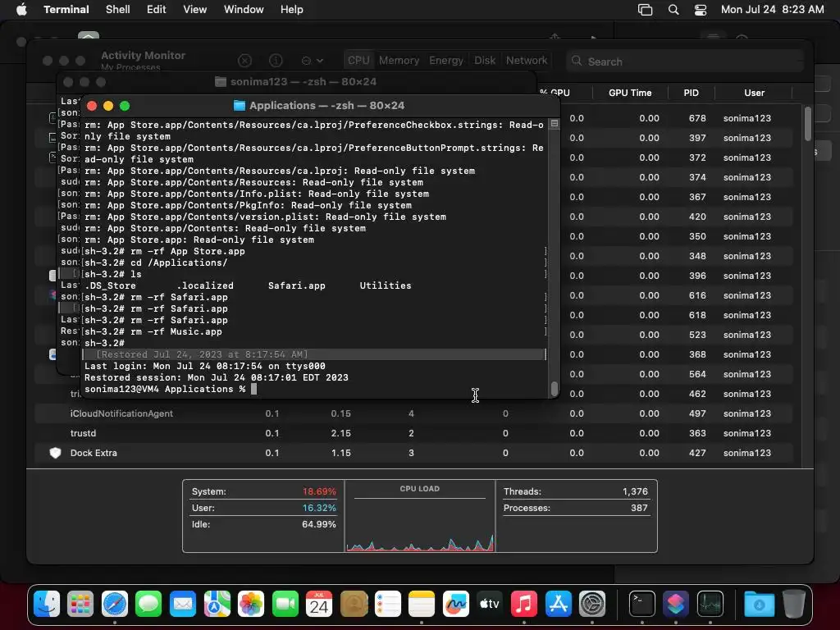The width and height of the screenshot is (840, 630).
Task: Open System Settings from the Dock
Action: click(592, 604)
